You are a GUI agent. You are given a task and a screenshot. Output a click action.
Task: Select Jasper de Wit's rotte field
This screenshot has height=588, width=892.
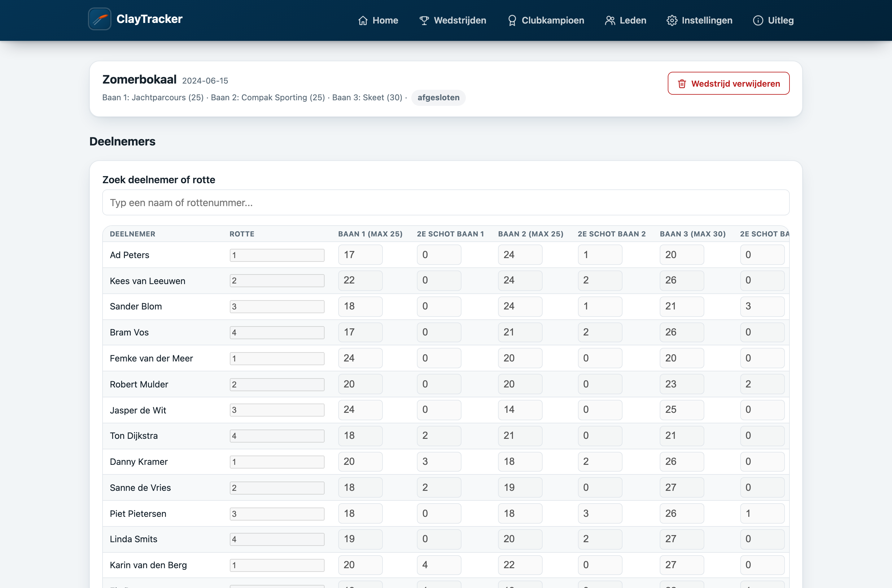click(277, 410)
